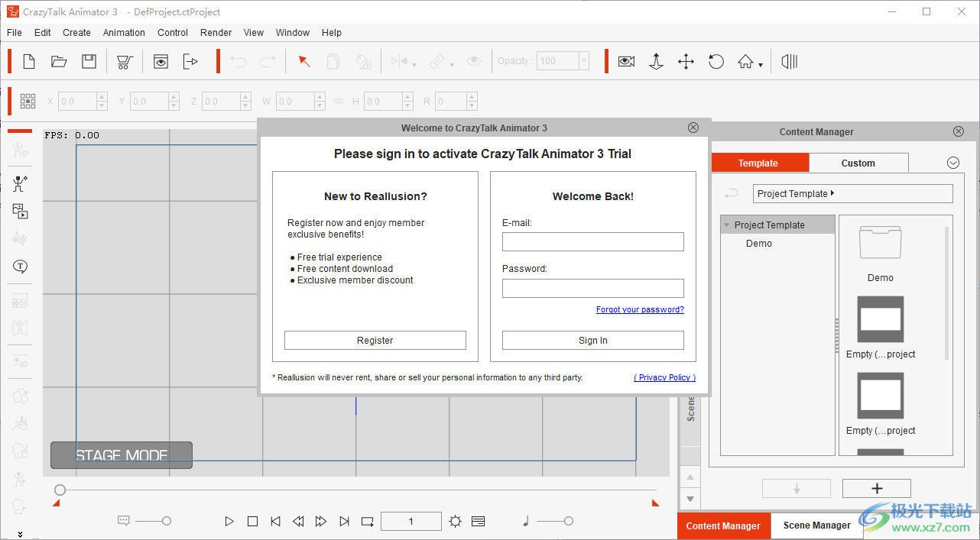
Task: Click the timeline playhead slider handle
Action: [60, 490]
